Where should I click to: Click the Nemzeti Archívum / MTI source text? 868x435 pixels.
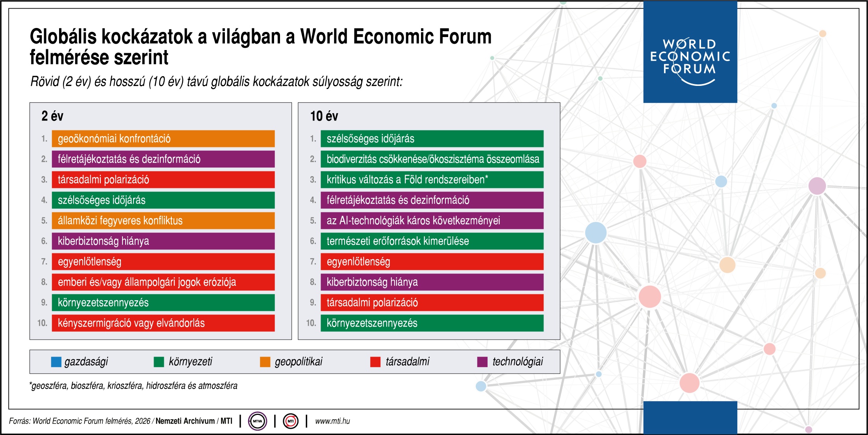tap(194, 421)
